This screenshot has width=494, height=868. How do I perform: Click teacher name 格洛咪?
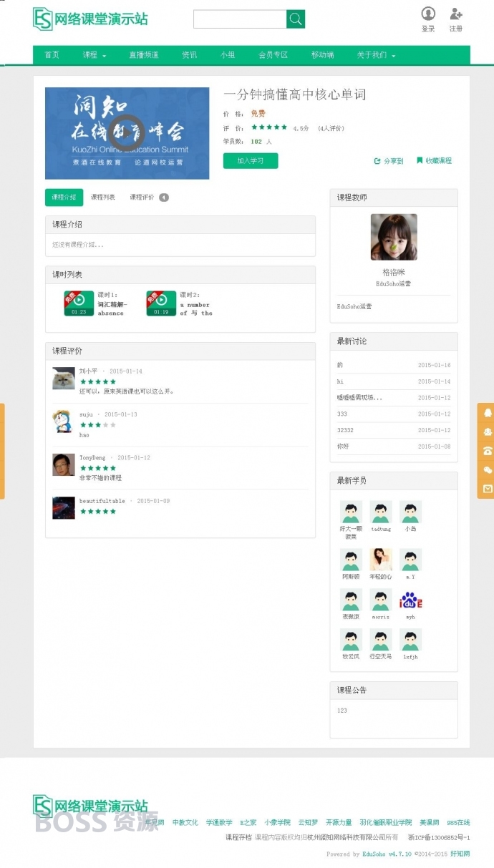coord(394,273)
